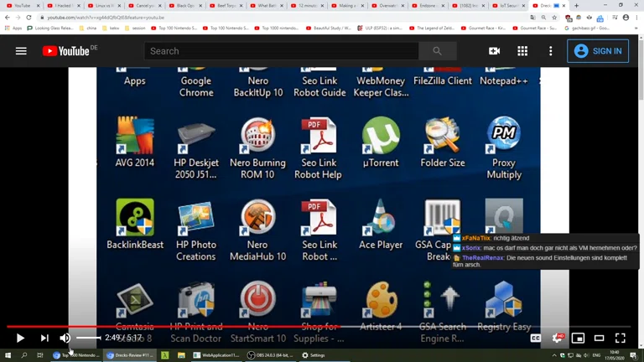The height and width of the screenshot is (362, 644).
Task: Toggle theater mode view
Action: point(599,338)
